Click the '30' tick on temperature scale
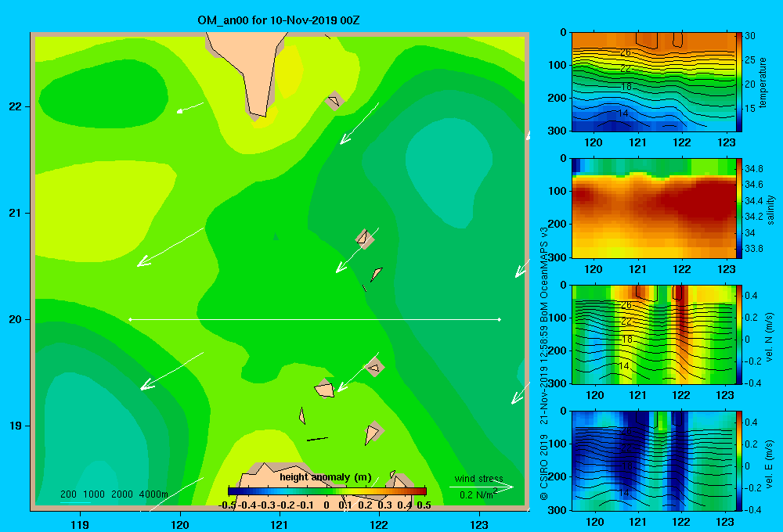783x532 pixels. (x=750, y=36)
